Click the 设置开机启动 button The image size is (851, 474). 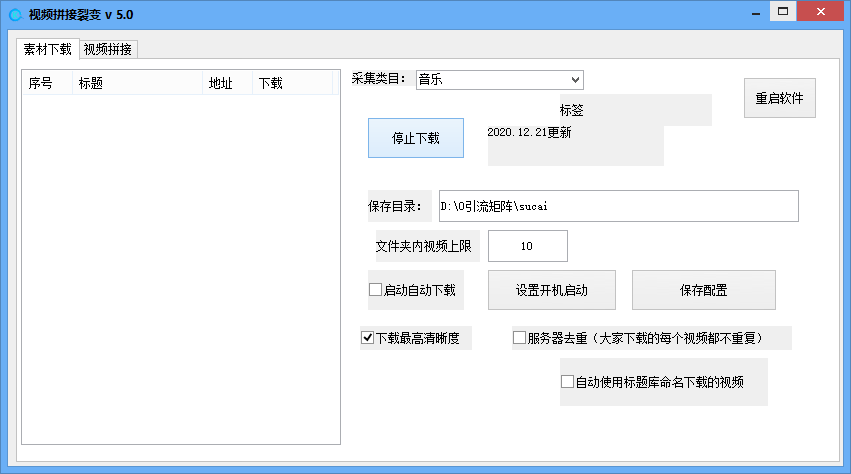(551, 290)
